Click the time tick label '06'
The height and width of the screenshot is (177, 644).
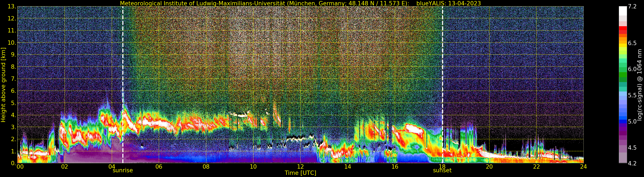159,167
